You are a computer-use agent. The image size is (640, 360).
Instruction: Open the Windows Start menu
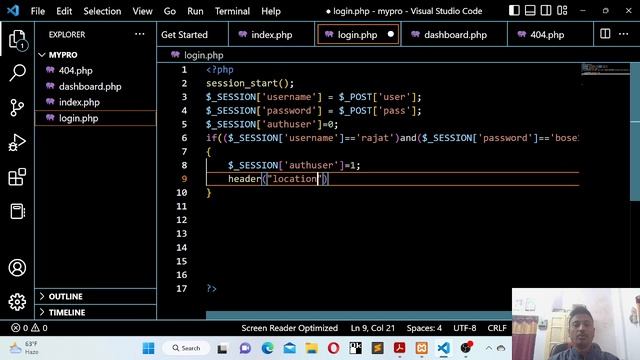149,348
